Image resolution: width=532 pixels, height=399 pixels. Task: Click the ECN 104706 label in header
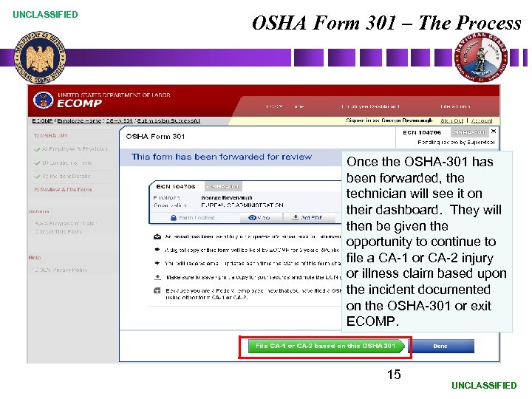[x=422, y=132]
